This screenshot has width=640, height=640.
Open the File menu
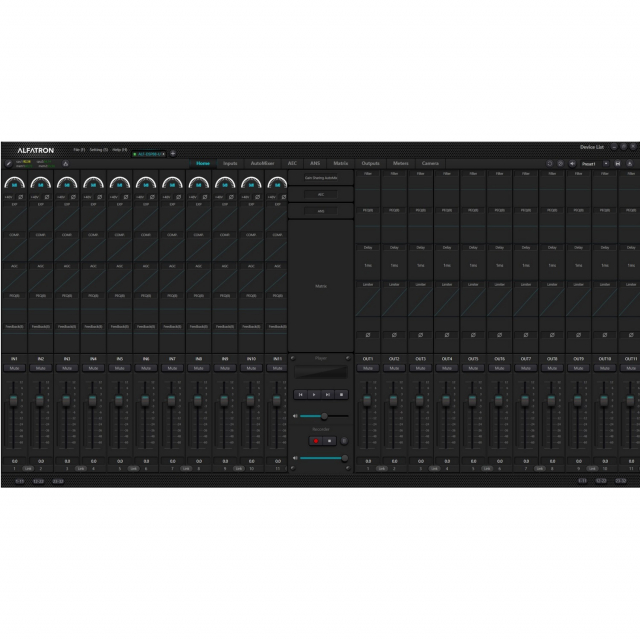pyautogui.click(x=79, y=149)
